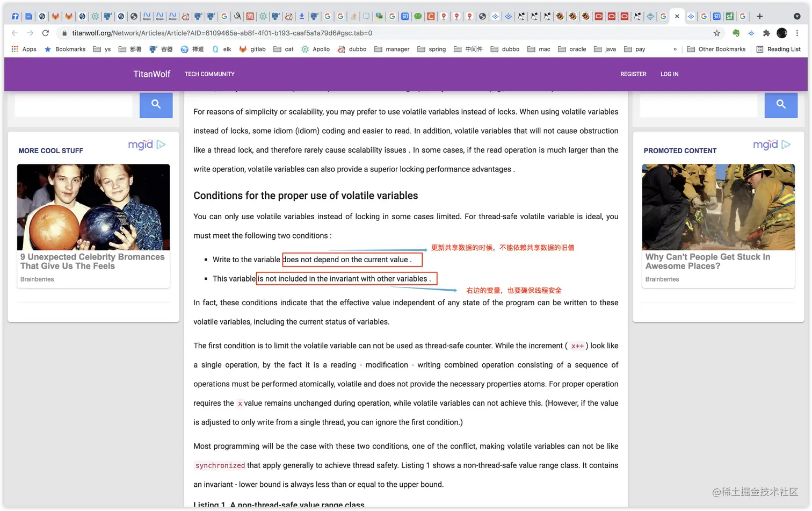The height and width of the screenshot is (511, 812).
Task: Close the current active tab
Action: point(677,16)
